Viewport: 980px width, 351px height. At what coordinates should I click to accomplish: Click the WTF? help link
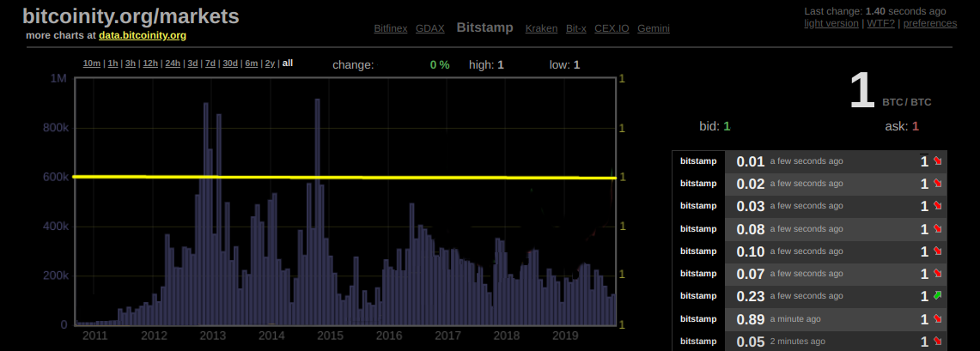coord(880,23)
